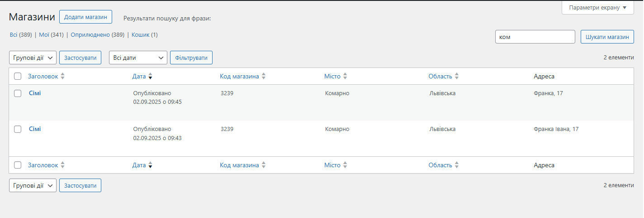Click footer Область sort arrows icon
Image resolution: width=644 pixels, height=218 pixels.
click(456, 165)
